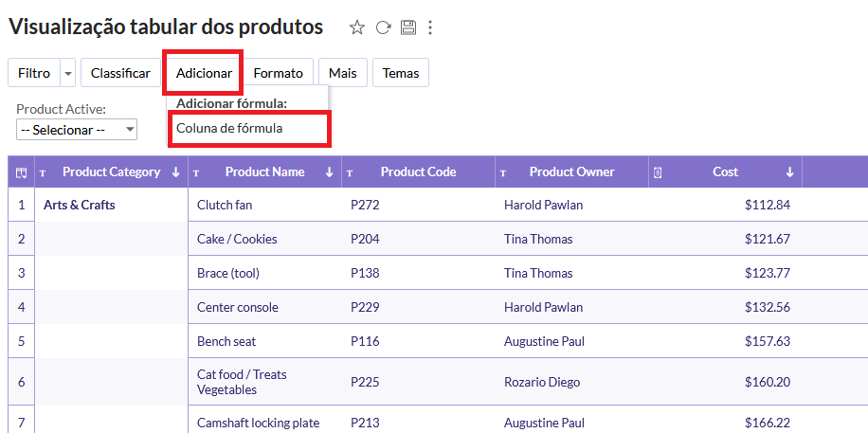Save the view with the disk icon
The width and height of the screenshot is (868, 433).
coord(408,27)
